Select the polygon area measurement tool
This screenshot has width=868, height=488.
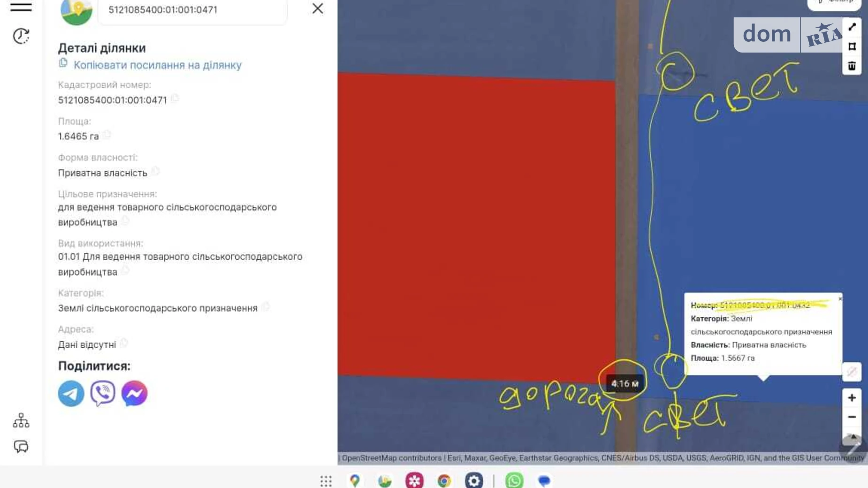(852, 46)
